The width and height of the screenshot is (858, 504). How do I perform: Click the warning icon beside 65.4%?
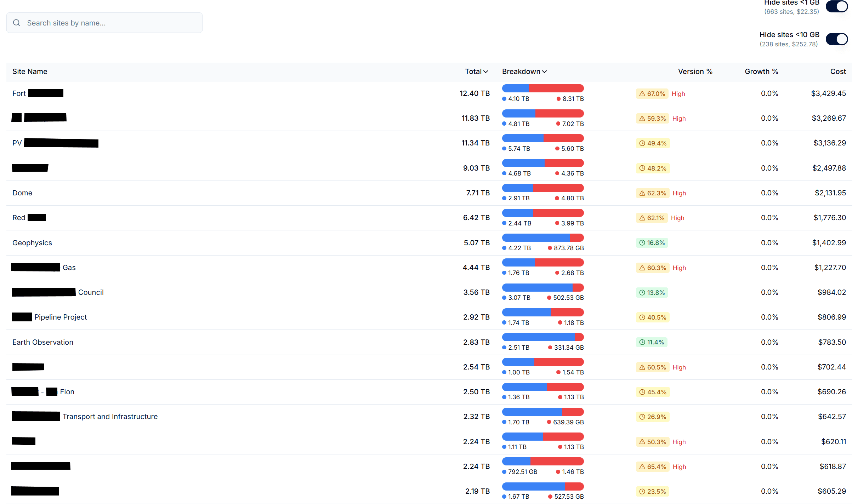[642, 466]
